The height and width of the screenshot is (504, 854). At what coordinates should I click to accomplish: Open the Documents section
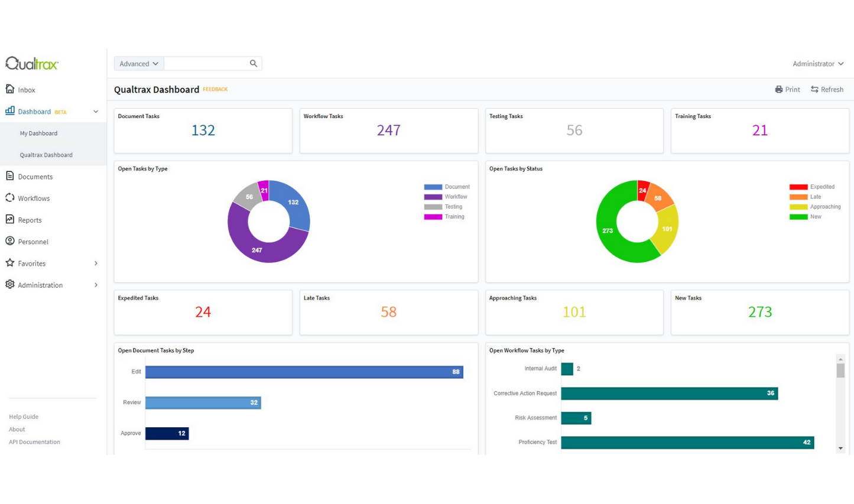pos(35,176)
